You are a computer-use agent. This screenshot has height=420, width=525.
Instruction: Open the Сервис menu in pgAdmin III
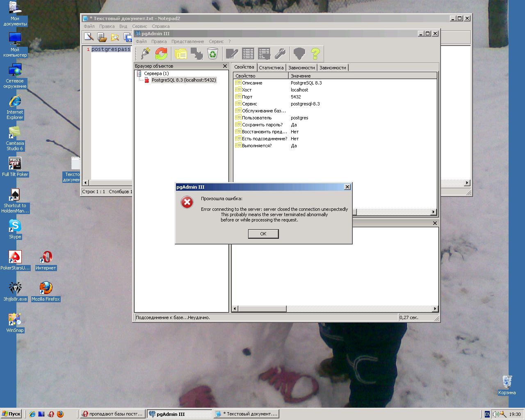tap(216, 41)
